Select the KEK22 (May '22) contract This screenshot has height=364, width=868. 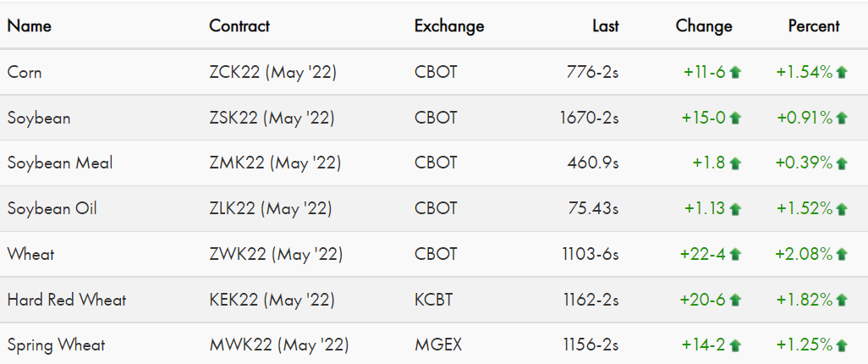click(x=272, y=300)
